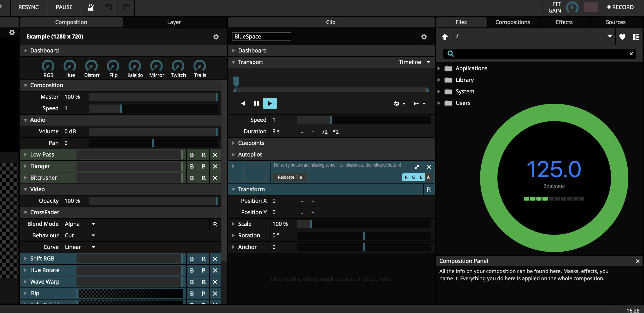Toggle the red R channel button
Image resolution: width=644 pixels, height=313 pixels.
406,177
